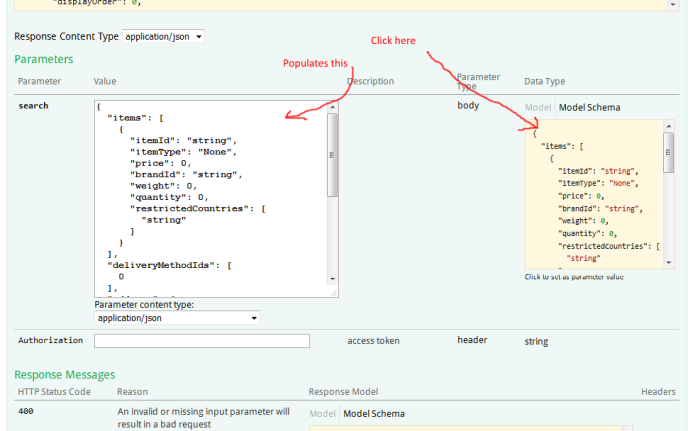The image size is (700, 431).
Task: Click inside the search body textarea
Action: click(211, 199)
